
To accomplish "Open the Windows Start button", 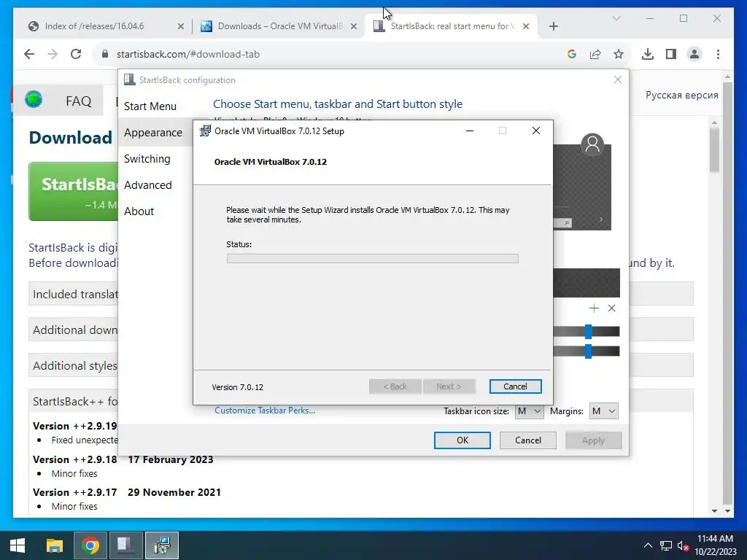I will (18, 545).
